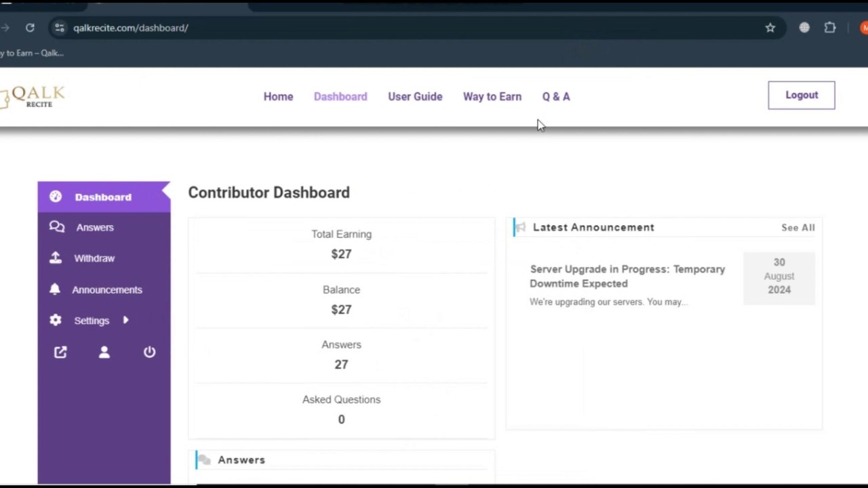Open Way to Earn in top navigation
Image resolution: width=868 pixels, height=488 pixels.
pyautogui.click(x=492, y=96)
